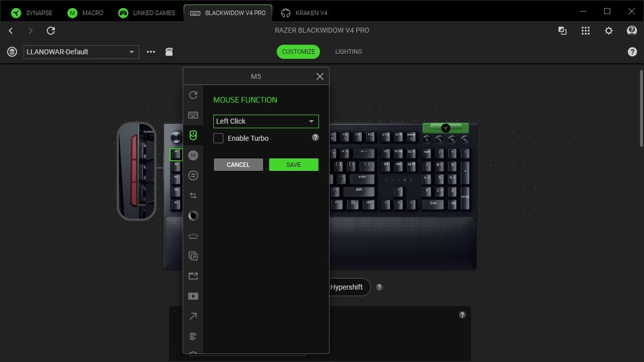
Task: Click help icon in the lower panel corner
Action: [x=462, y=315]
